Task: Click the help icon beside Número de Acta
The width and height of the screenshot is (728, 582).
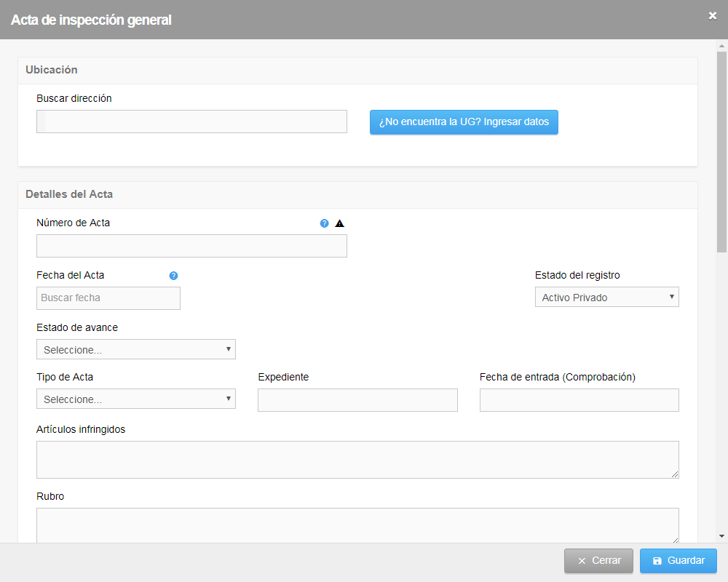Action: 324,223
